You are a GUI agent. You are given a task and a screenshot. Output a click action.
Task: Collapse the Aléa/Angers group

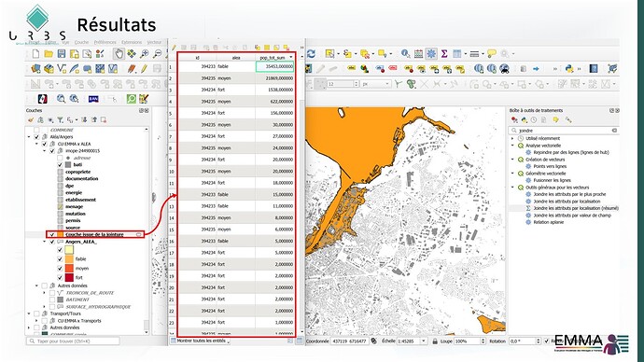(x=29, y=136)
